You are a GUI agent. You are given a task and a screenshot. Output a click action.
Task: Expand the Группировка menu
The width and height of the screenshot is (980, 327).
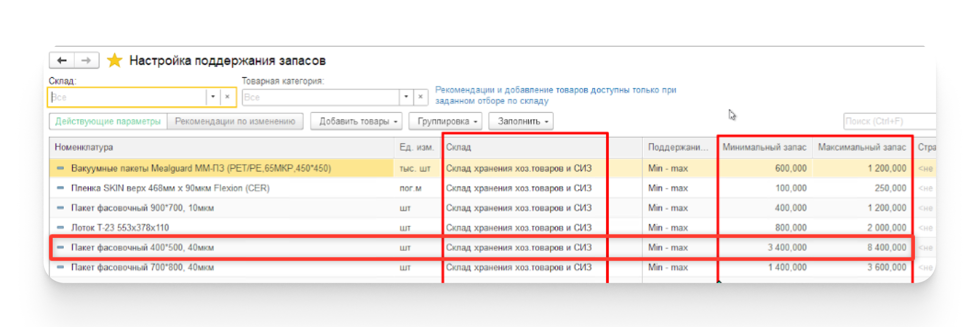[446, 121]
